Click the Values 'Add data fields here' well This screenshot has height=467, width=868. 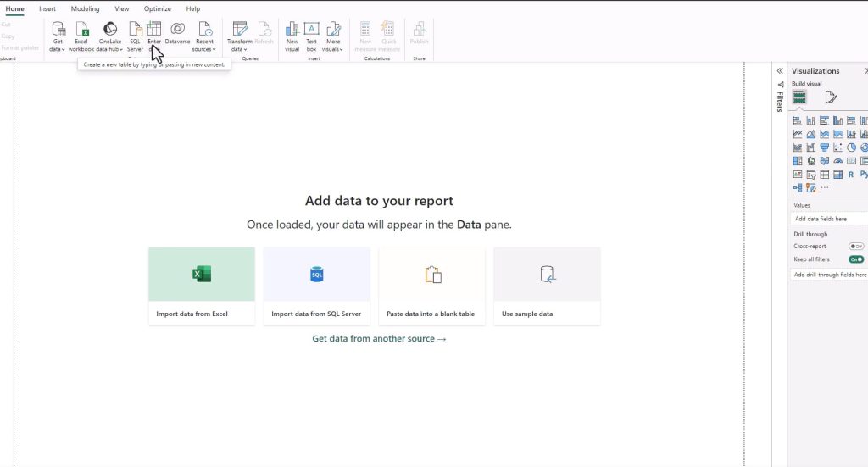point(829,219)
